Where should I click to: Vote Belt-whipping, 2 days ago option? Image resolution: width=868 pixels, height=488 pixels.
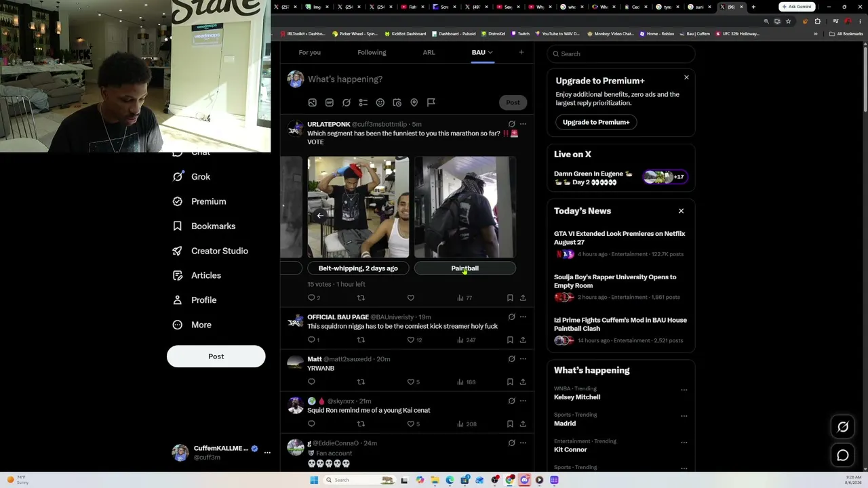(x=358, y=268)
